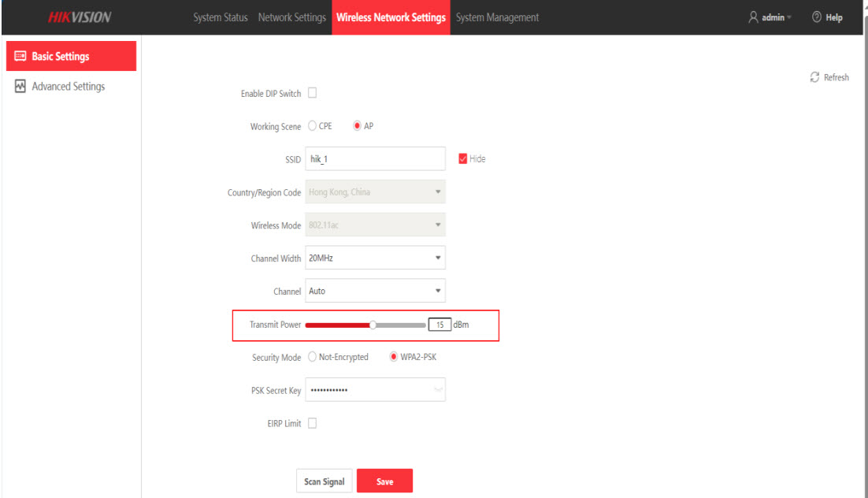Click the Transmit Power slider handle

click(x=373, y=325)
